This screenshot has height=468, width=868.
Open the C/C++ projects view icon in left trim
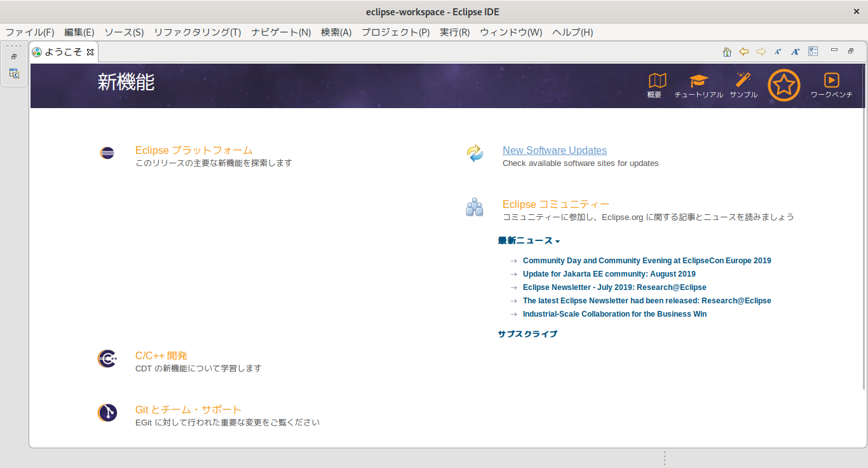[x=14, y=74]
